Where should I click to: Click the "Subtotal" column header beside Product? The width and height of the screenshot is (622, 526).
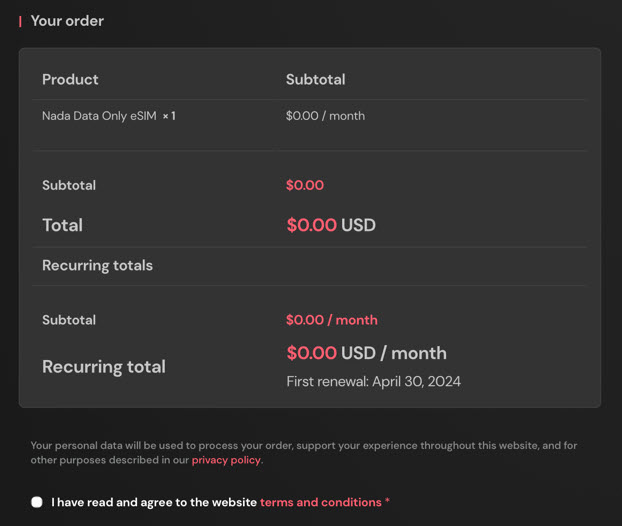click(x=315, y=79)
